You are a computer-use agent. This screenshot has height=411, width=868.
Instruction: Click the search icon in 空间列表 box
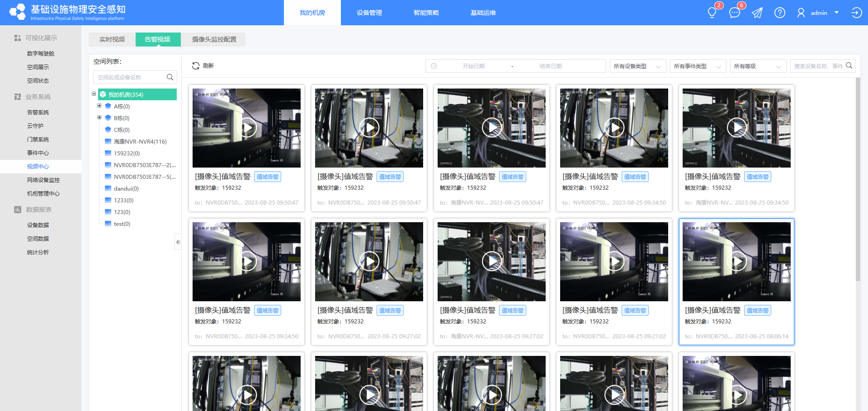click(170, 77)
